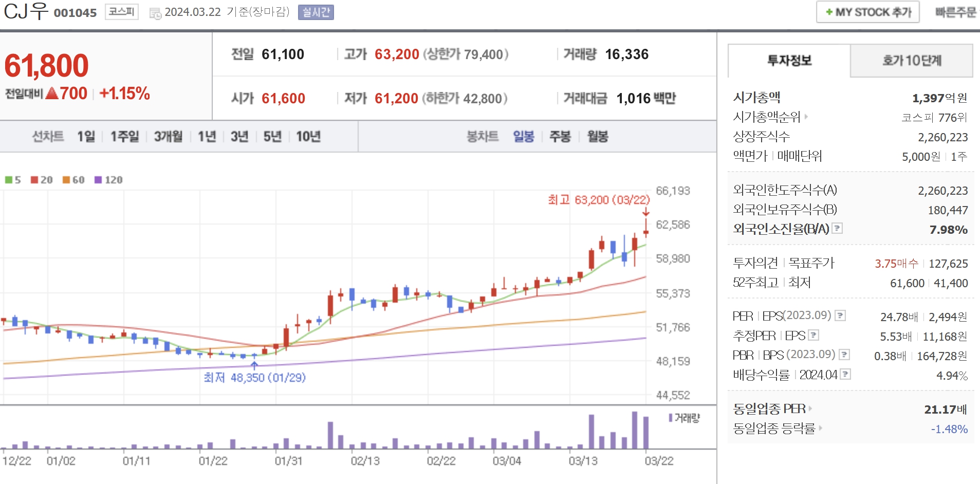The width and height of the screenshot is (980, 484).
Task: Click the 시가 61,600 value
Action: click(x=283, y=98)
